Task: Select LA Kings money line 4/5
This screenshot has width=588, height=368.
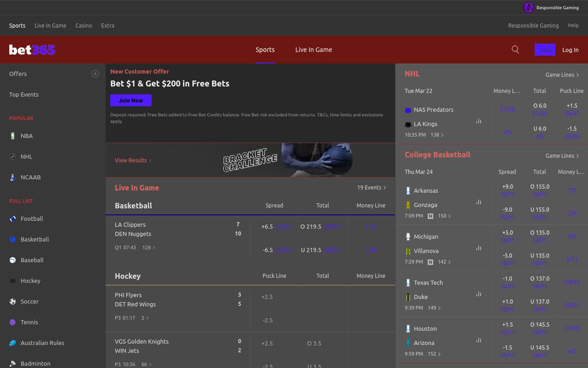Action: click(508, 132)
